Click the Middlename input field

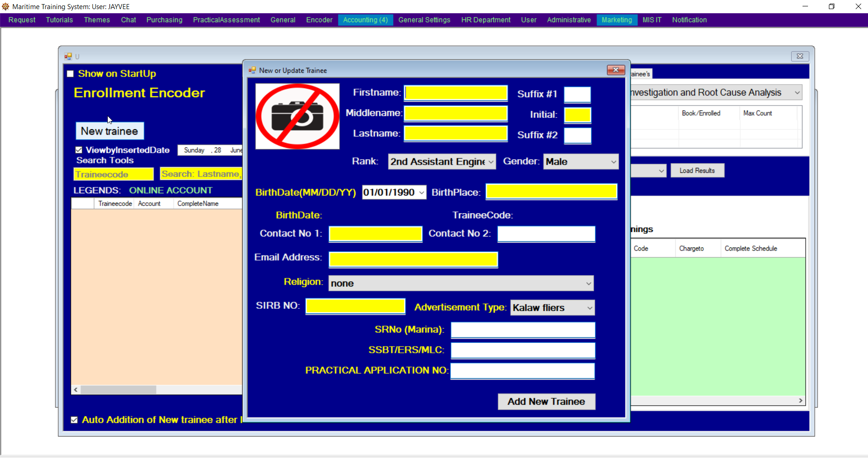[x=456, y=113]
